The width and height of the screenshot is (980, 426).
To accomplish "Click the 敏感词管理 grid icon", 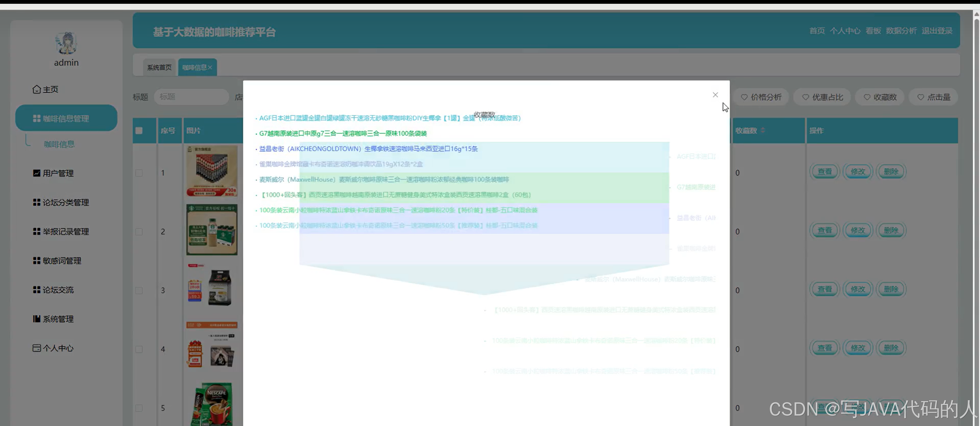I will tap(36, 261).
